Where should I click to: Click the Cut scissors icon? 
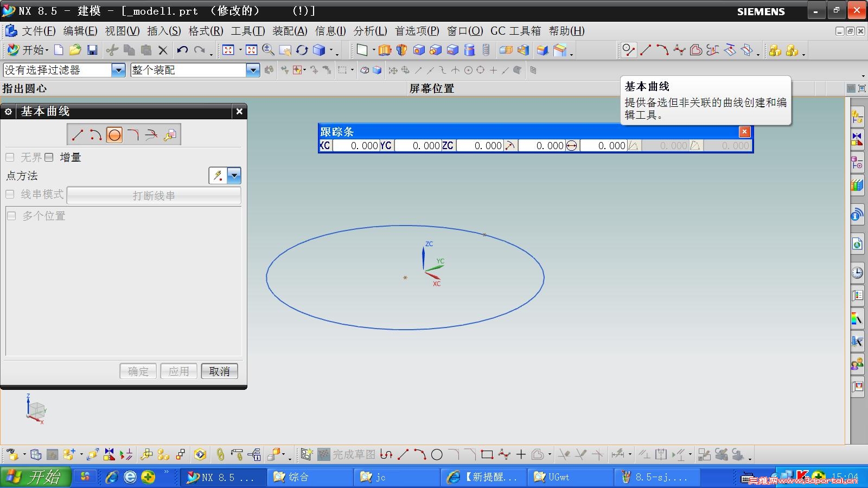pyautogui.click(x=112, y=50)
